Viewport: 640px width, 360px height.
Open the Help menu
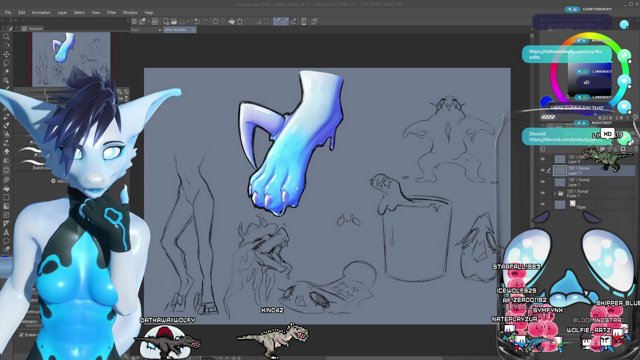(149, 13)
